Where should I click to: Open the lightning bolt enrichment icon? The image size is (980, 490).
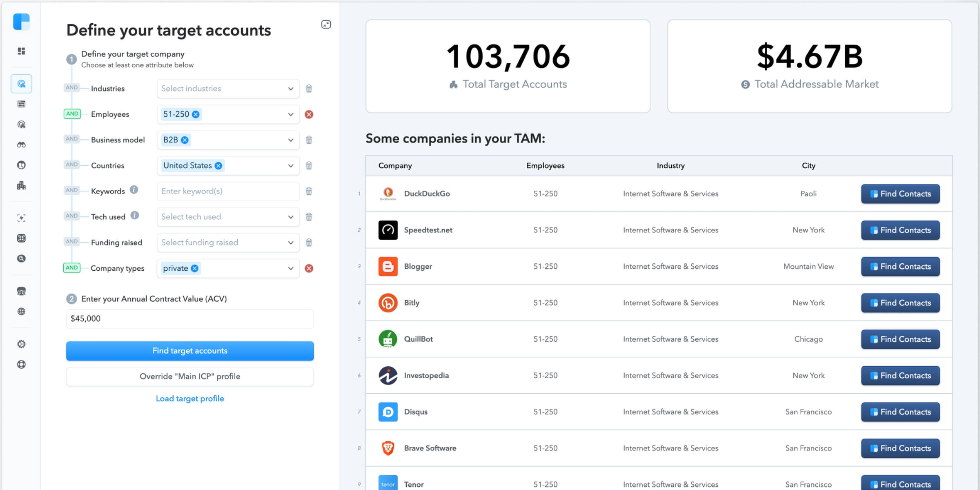(x=22, y=218)
